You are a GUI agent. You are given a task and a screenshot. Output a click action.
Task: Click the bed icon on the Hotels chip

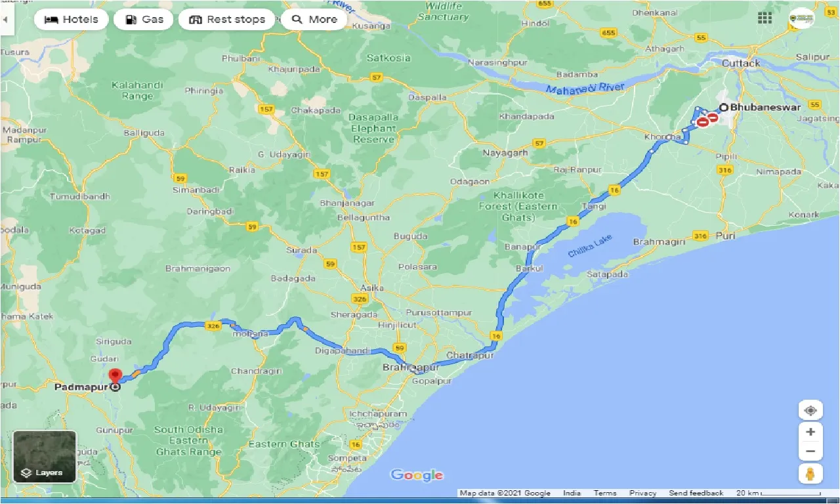[52, 19]
